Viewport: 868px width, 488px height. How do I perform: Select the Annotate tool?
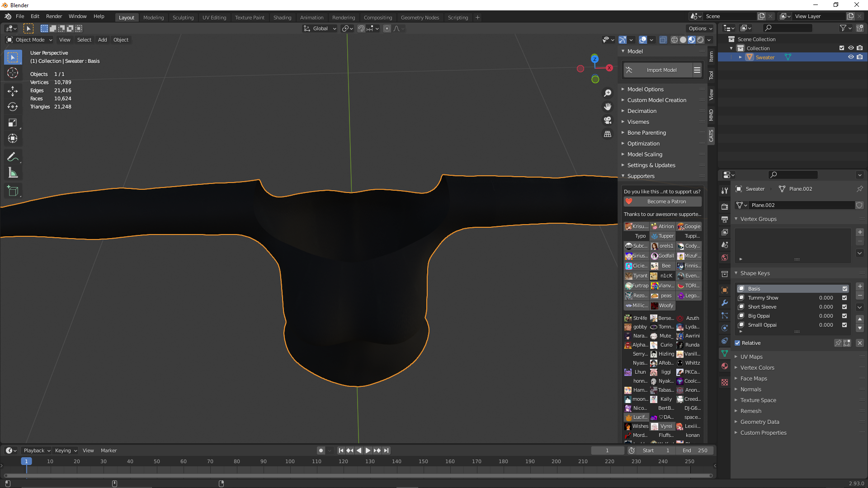tap(13, 157)
